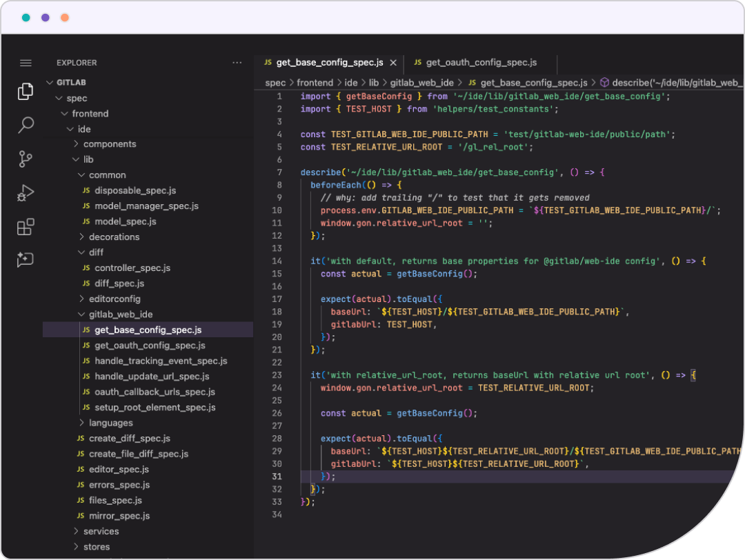Viewport: 745px width, 560px height.
Task: Click JS icon on get_oauth_config_spec.js tab
Action: (x=417, y=63)
